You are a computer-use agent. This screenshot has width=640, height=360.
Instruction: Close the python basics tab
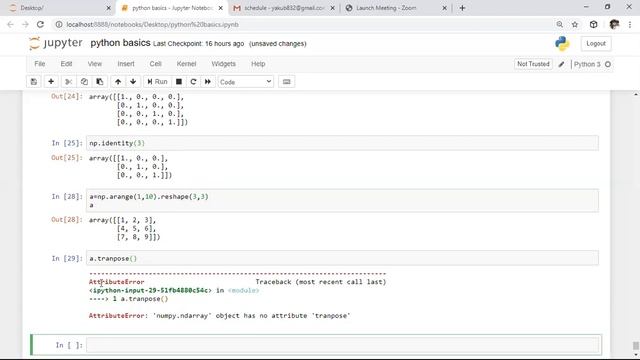(x=221, y=8)
